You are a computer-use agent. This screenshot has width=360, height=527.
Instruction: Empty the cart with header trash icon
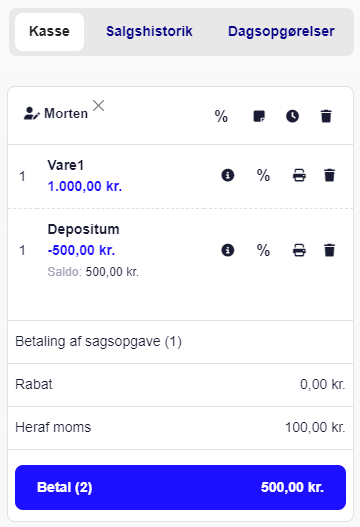pyautogui.click(x=326, y=116)
